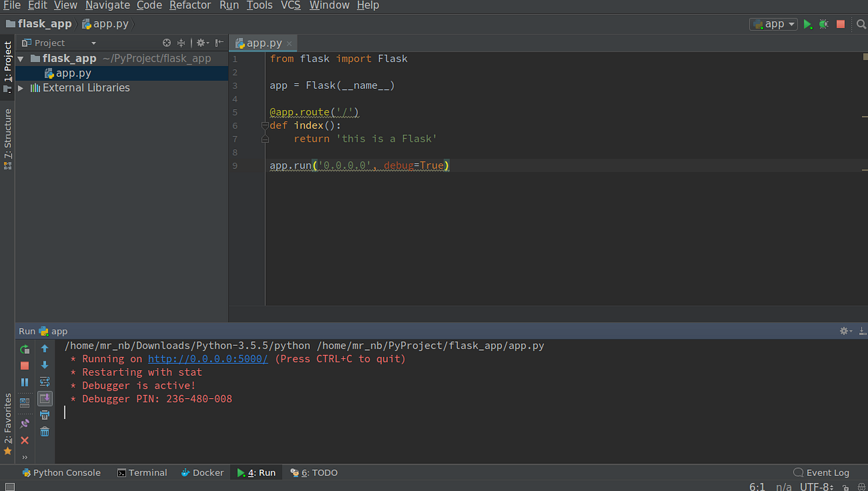Screen dimensions: 868x491
Task: Pin the Run tool window tab
Action: tap(24, 423)
